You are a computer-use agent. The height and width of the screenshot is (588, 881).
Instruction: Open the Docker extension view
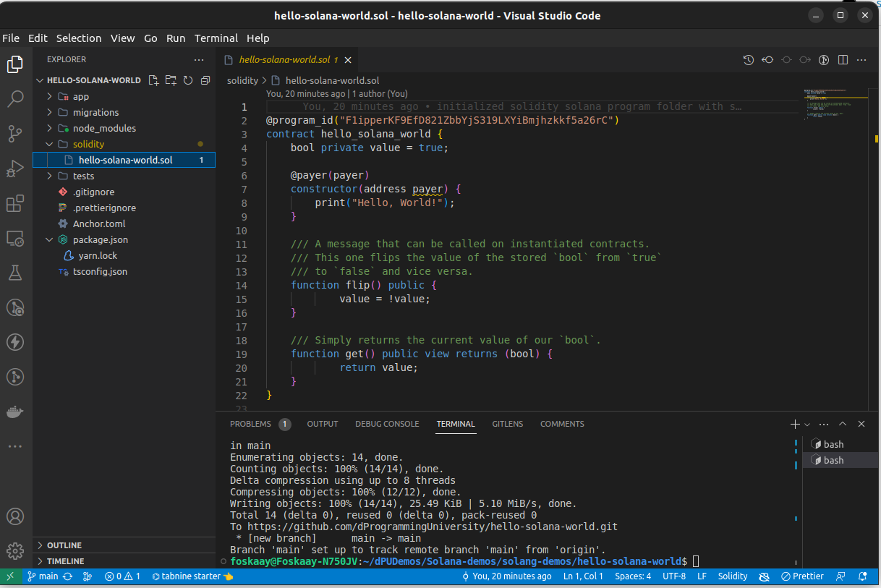pyautogui.click(x=15, y=412)
